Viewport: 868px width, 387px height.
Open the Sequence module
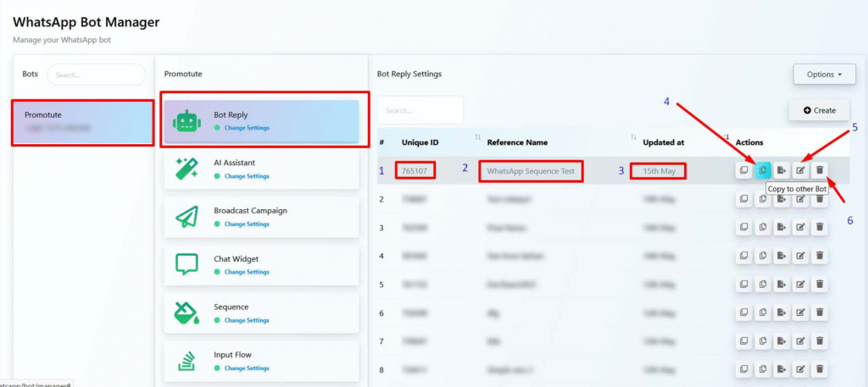(x=261, y=312)
